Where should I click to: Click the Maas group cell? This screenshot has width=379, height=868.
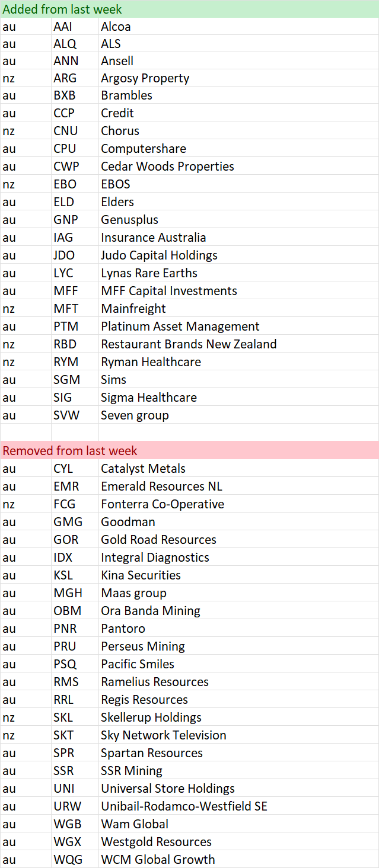point(238,592)
